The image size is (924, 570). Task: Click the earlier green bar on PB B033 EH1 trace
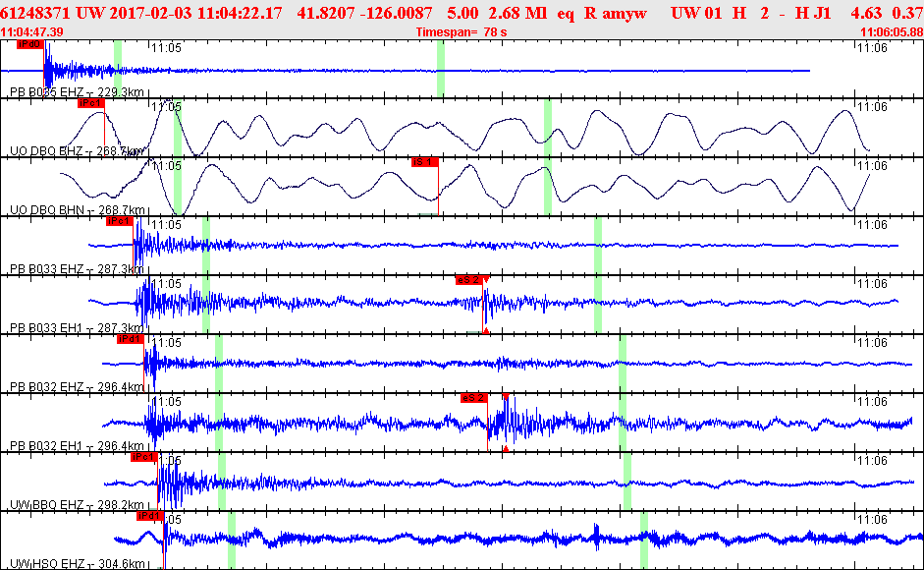(x=205, y=304)
